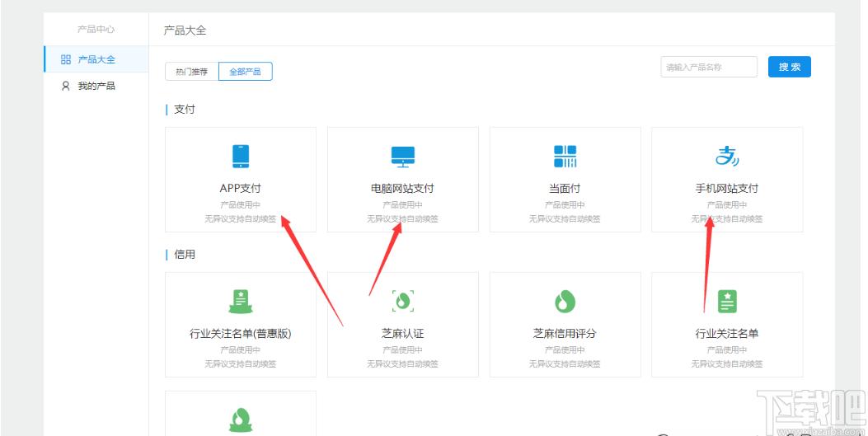Open the 芝麻认证 product title
The width and height of the screenshot is (868, 436).
point(402,334)
